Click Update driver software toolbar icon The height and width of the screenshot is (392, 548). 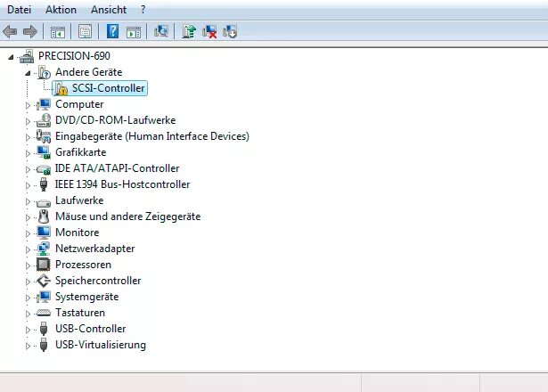[x=189, y=31]
